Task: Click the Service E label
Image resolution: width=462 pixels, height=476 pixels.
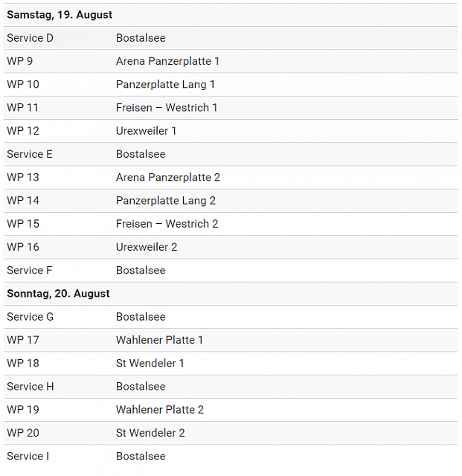Action: point(30,154)
